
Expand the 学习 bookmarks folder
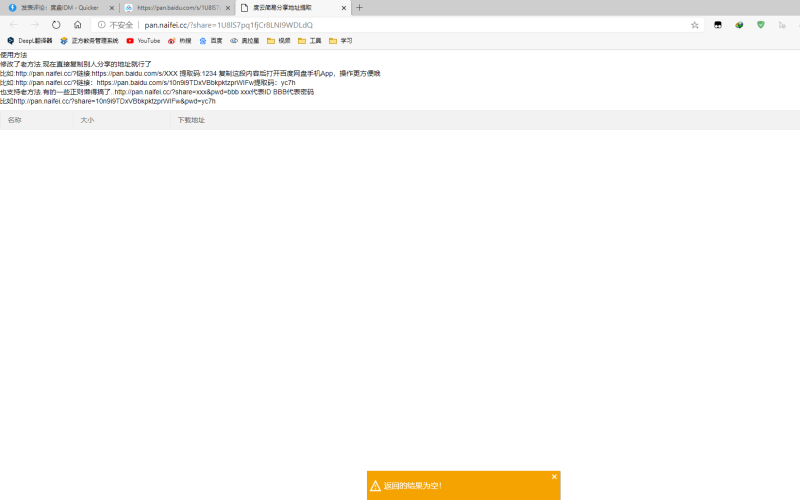pyautogui.click(x=341, y=41)
